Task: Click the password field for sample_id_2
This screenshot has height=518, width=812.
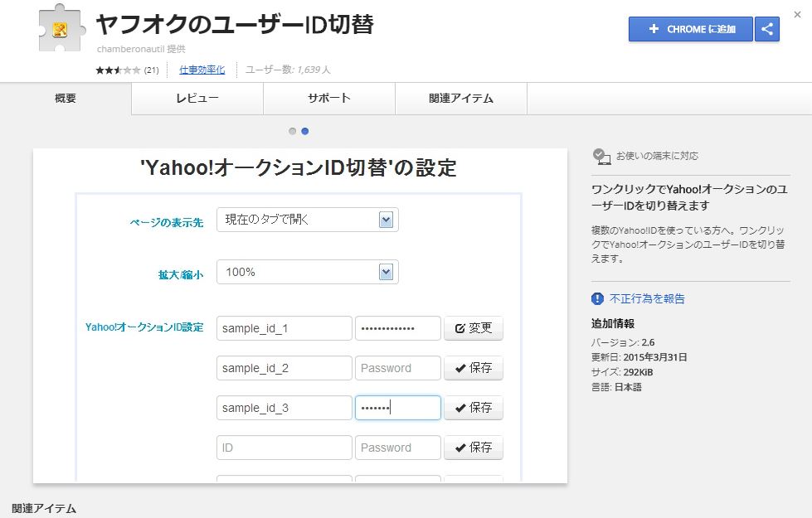Action: (398, 368)
